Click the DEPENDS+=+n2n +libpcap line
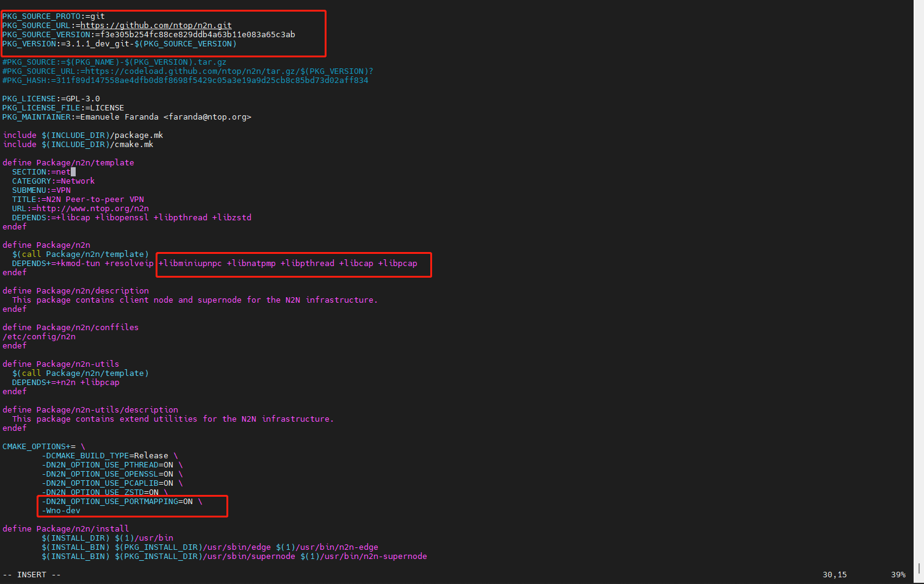 tap(66, 383)
